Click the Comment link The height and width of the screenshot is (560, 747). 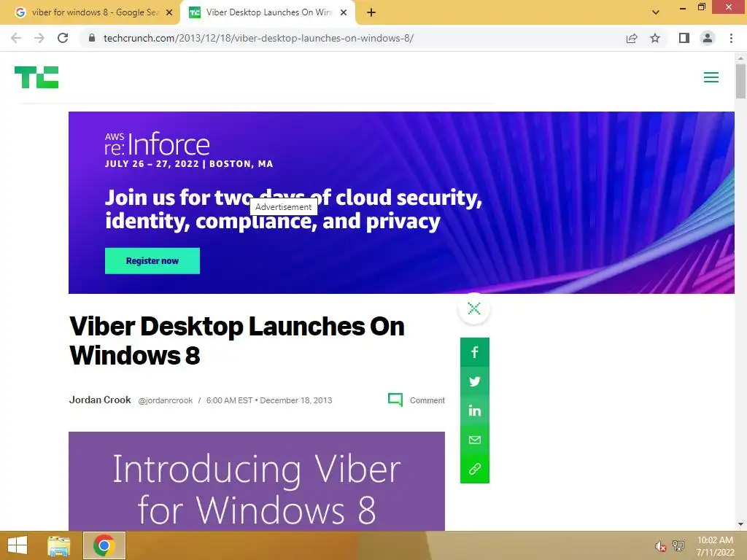427,400
